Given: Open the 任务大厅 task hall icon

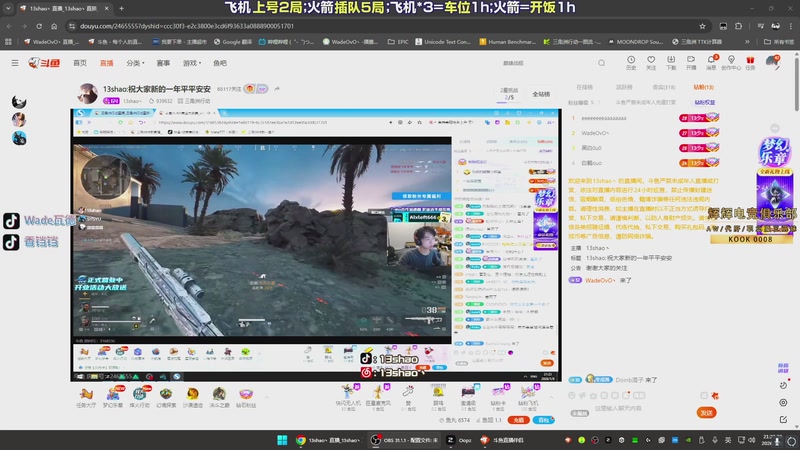Looking at the screenshot, I should click(86, 397).
